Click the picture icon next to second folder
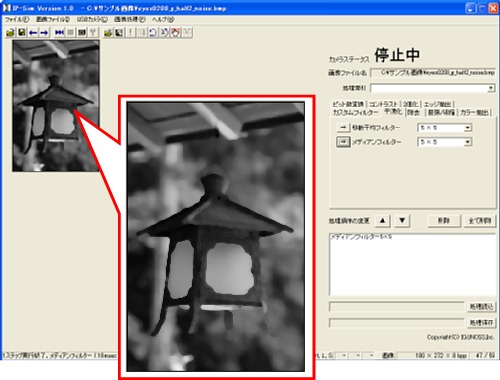The height and width of the screenshot is (380, 500). 119,32
